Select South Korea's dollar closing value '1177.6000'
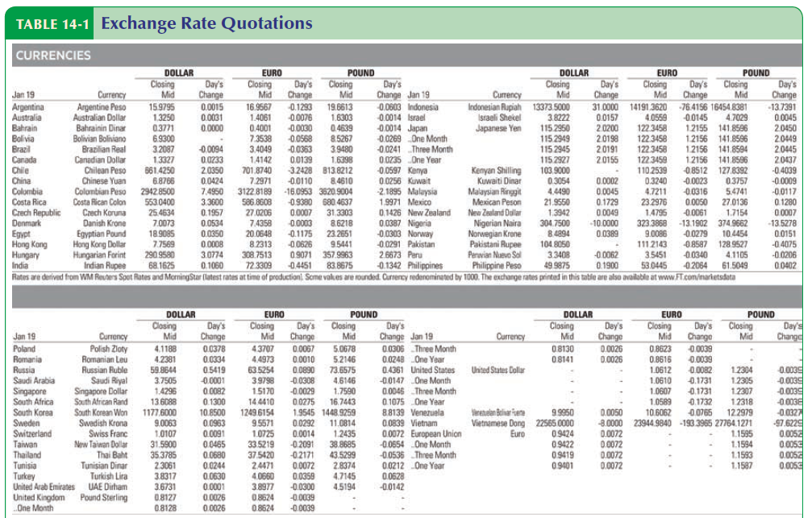 pyautogui.click(x=160, y=412)
